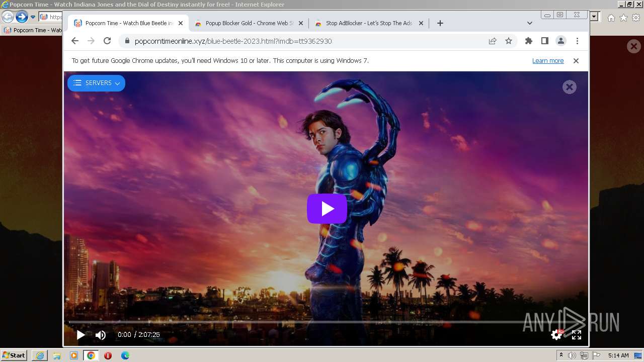Close the Popcorn Time Chrome tab
644x362 pixels.
pyautogui.click(x=181, y=23)
